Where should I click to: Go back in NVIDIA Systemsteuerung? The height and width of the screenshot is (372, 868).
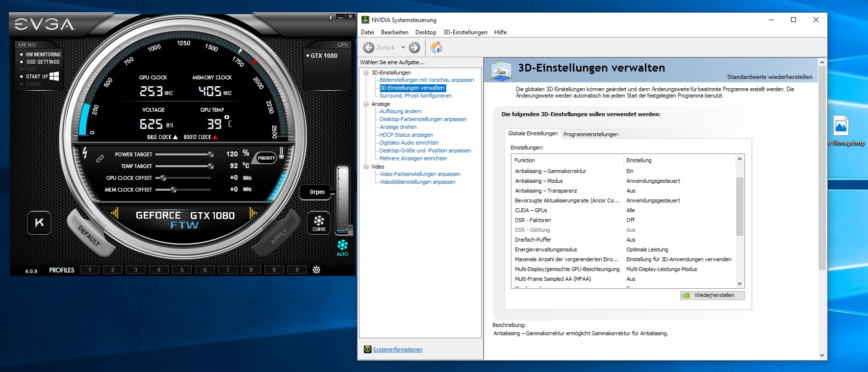pyautogui.click(x=369, y=48)
